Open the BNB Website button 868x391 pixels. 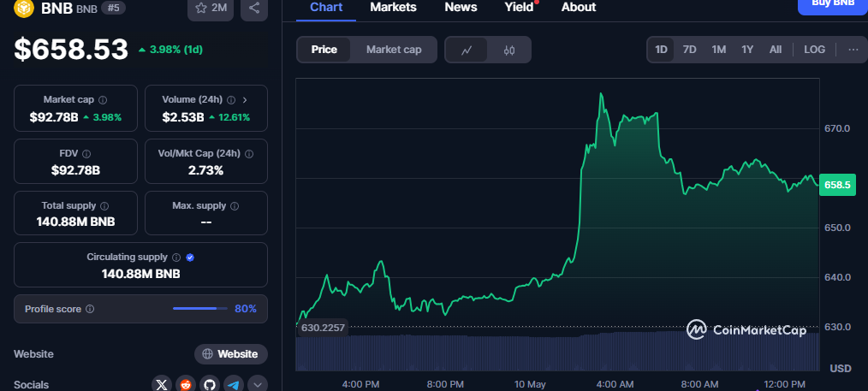231,354
